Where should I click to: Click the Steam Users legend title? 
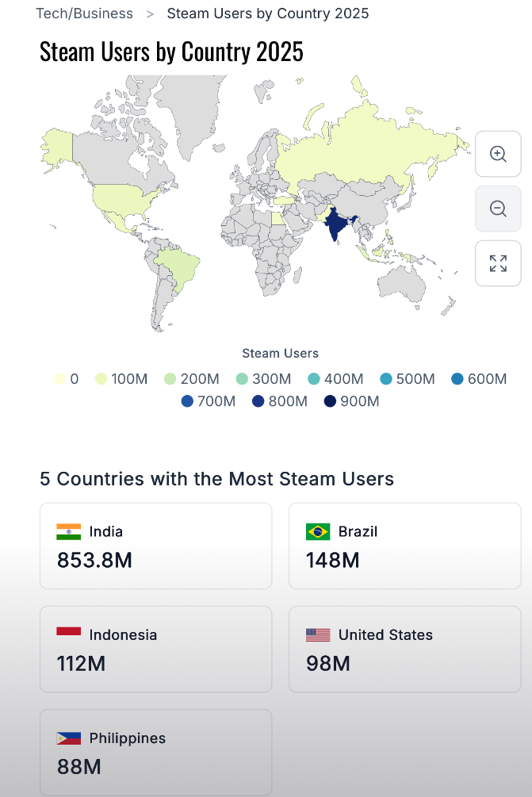281,353
